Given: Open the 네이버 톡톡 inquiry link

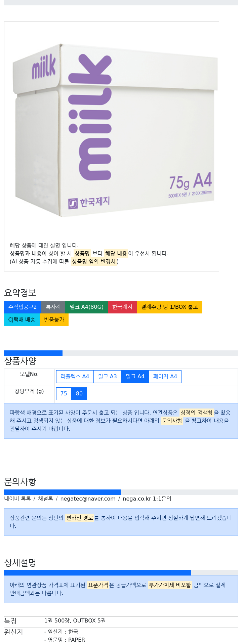Looking at the screenshot, I should click(x=17, y=499).
